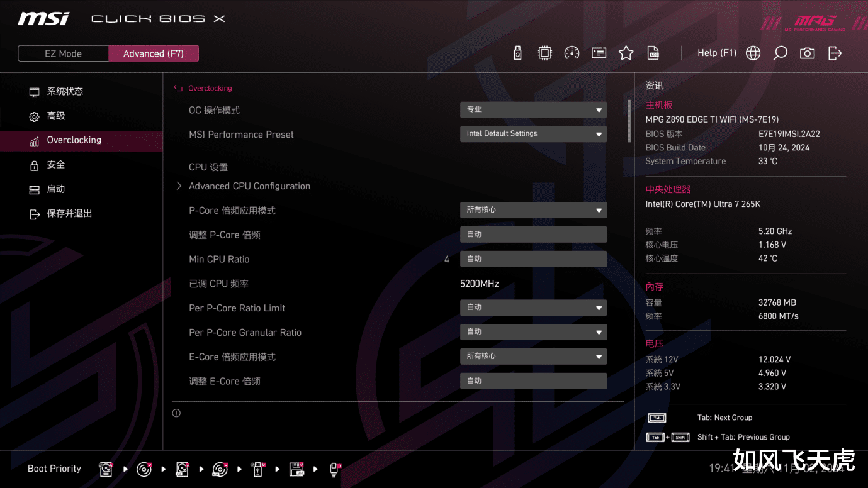The image size is (868, 488).
Task: Select the CD/DVD boot priority device
Action: [x=144, y=469]
